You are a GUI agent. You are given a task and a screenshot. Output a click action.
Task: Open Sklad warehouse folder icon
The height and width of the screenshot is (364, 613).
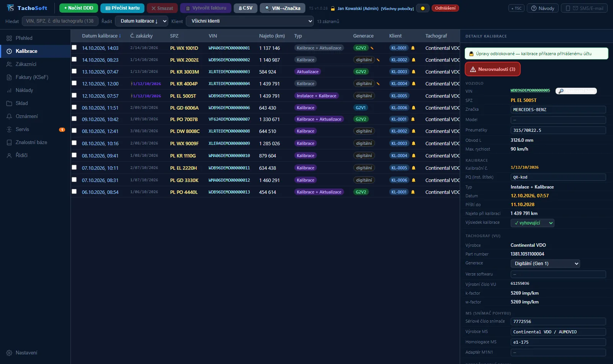[9, 103]
